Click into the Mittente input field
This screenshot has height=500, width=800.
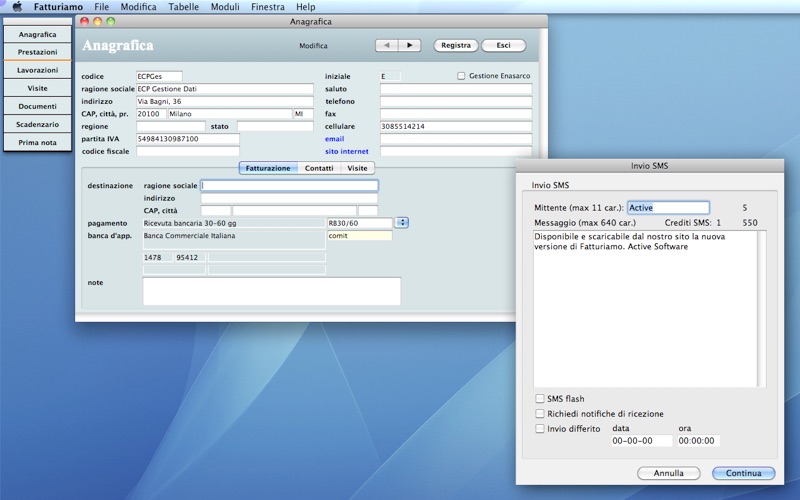[668, 208]
